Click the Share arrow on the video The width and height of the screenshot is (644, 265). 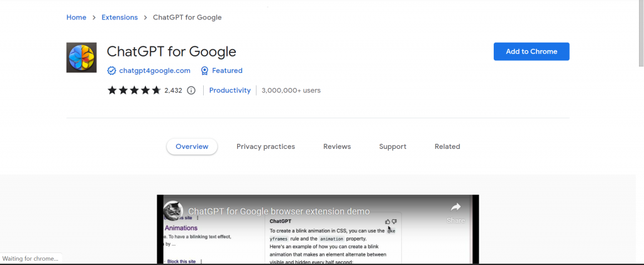click(455, 207)
